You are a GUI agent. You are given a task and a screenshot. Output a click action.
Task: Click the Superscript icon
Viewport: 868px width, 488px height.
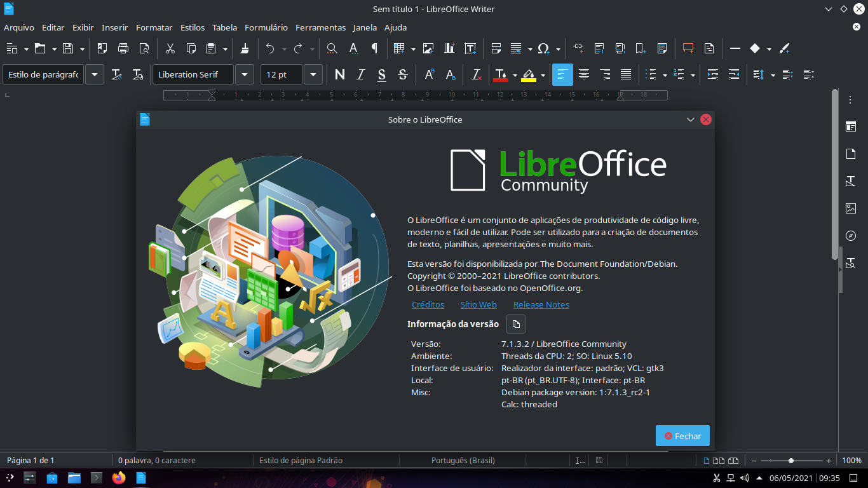[430, 75]
